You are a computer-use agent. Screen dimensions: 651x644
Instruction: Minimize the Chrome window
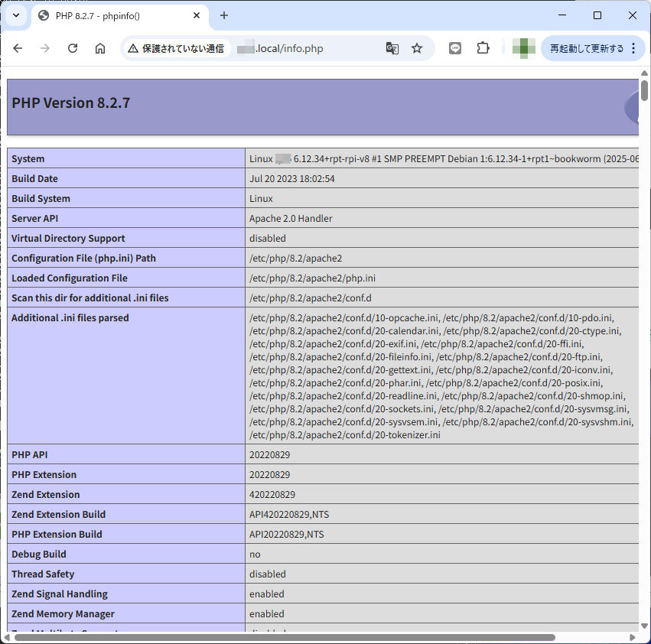(562, 15)
